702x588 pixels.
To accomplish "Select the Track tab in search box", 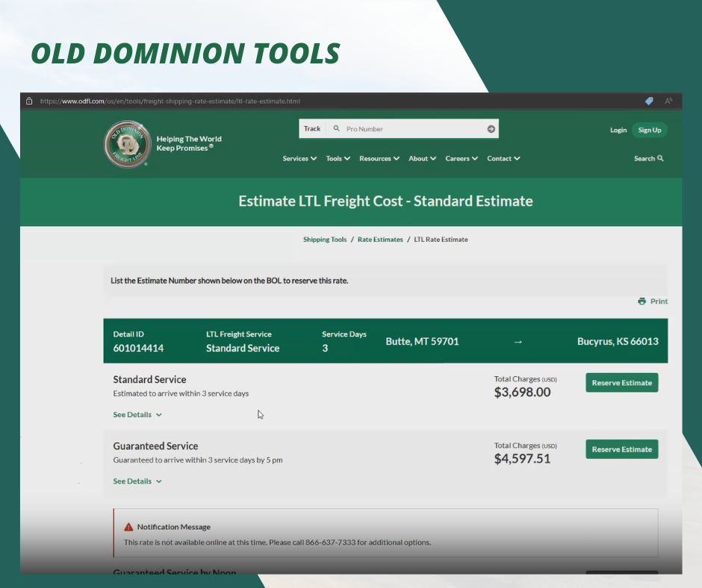I will coord(312,129).
